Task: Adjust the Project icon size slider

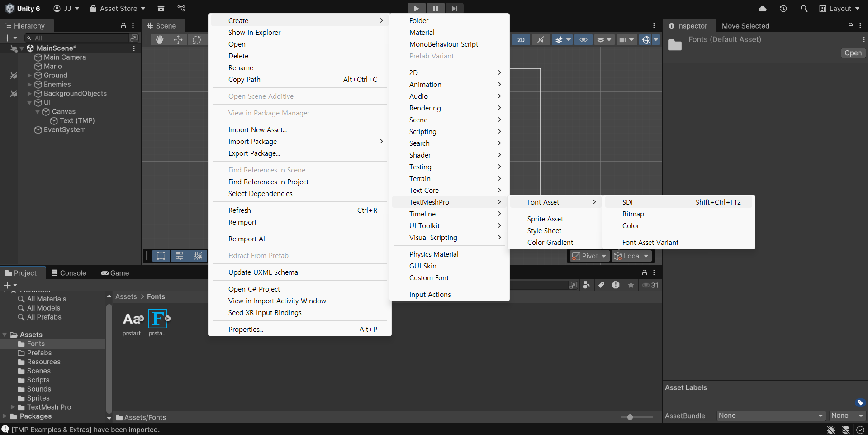Action: click(x=630, y=417)
